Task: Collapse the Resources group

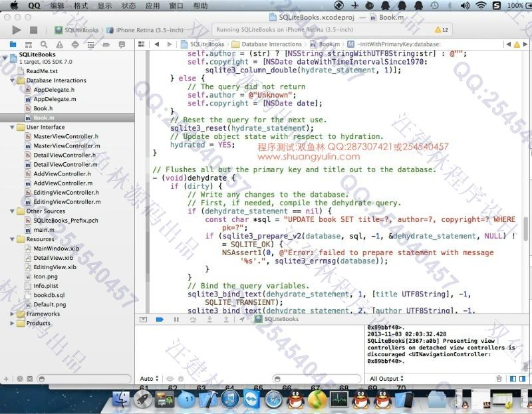Action: [x=12, y=239]
